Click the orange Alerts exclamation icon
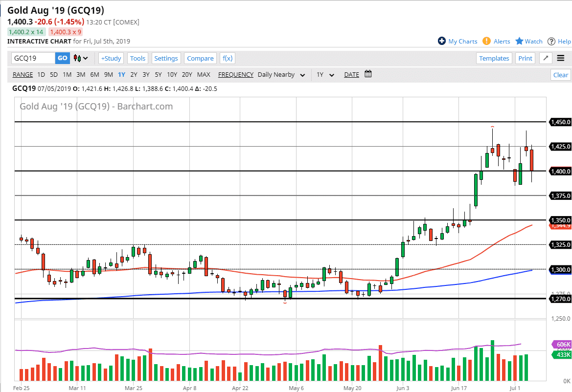The width and height of the screenshot is (572, 392). pyautogui.click(x=486, y=41)
